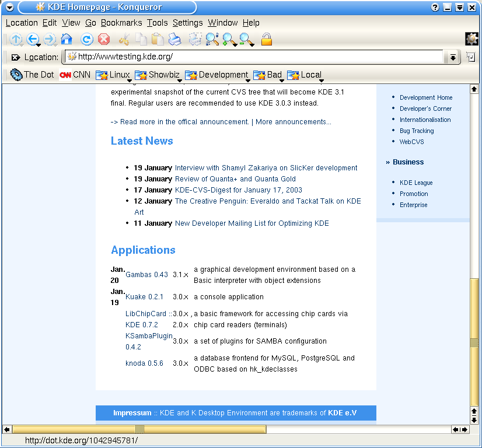Open the KSambaPlugin 0.4.2 link
The image size is (482, 448).
click(x=149, y=341)
